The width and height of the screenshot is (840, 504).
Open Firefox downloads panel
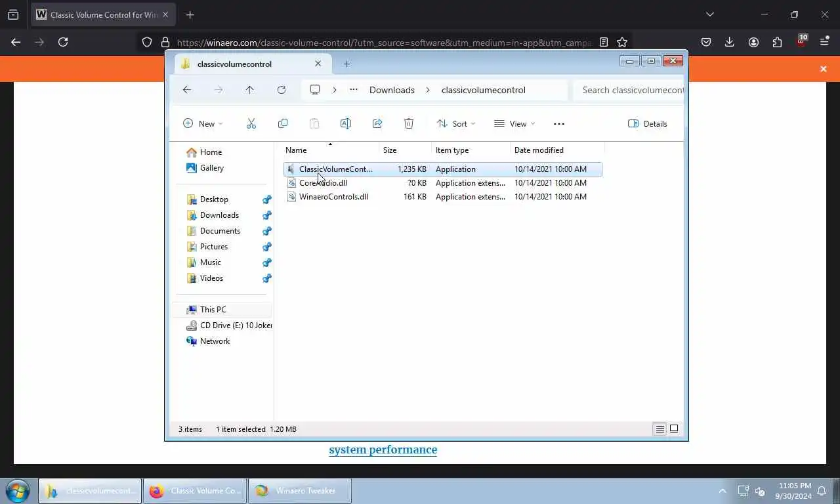(x=729, y=42)
